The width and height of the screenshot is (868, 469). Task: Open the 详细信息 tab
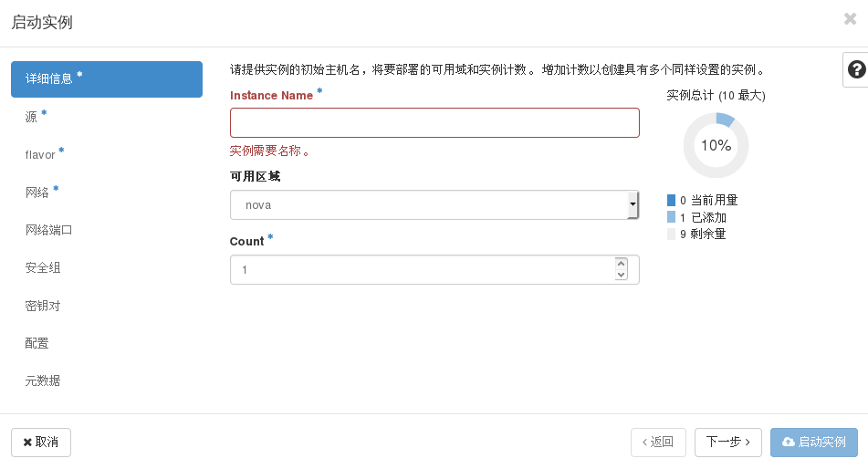point(107,79)
